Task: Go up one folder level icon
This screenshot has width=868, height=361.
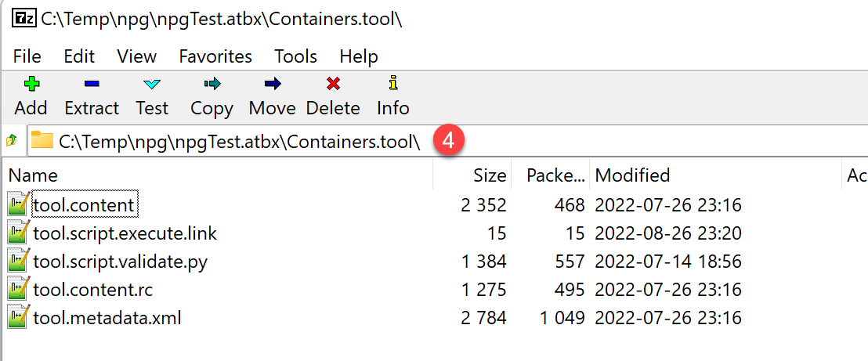Action: [12, 141]
